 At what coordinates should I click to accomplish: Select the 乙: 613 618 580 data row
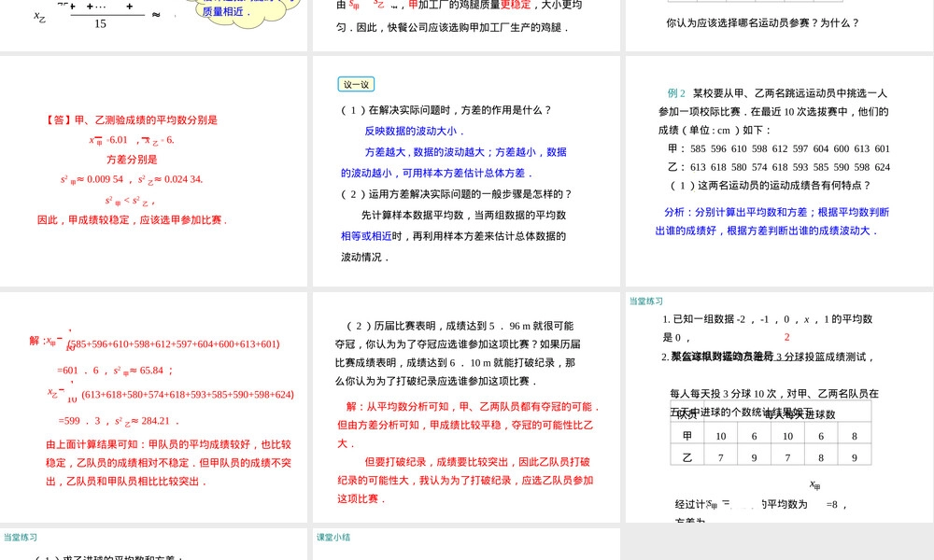779,167
